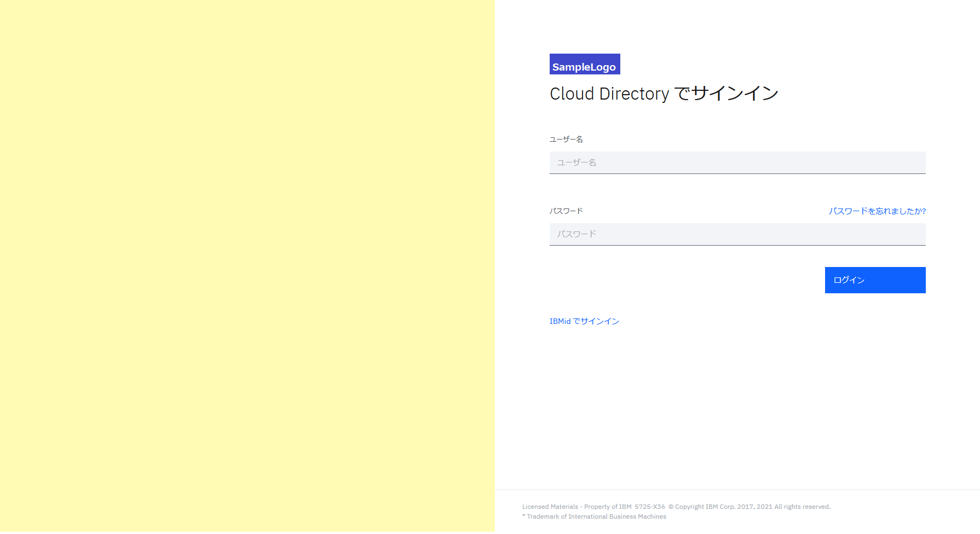Click the ユーザー名 field label
The height and width of the screenshot is (534, 980).
[x=566, y=139]
